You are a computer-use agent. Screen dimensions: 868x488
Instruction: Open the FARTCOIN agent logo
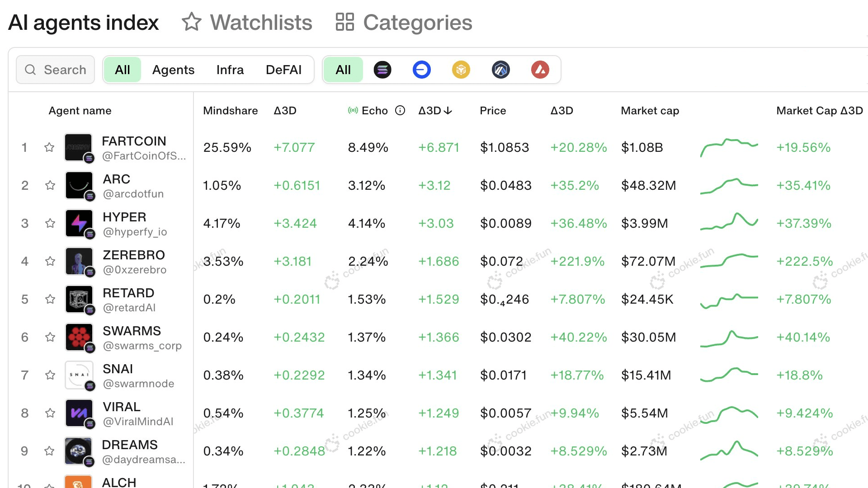coord(78,147)
